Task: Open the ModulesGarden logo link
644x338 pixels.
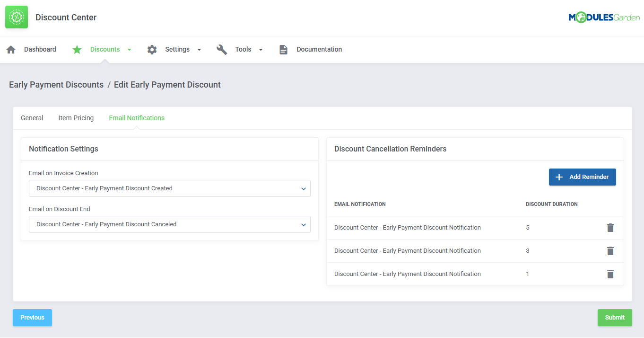Action: tap(604, 17)
